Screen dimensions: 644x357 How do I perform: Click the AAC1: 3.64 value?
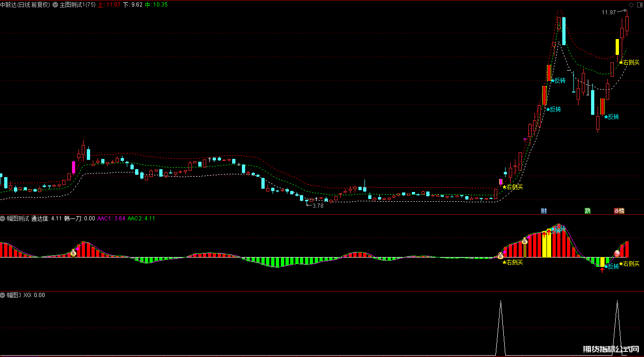pyautogui.click(x=111, y=218)
